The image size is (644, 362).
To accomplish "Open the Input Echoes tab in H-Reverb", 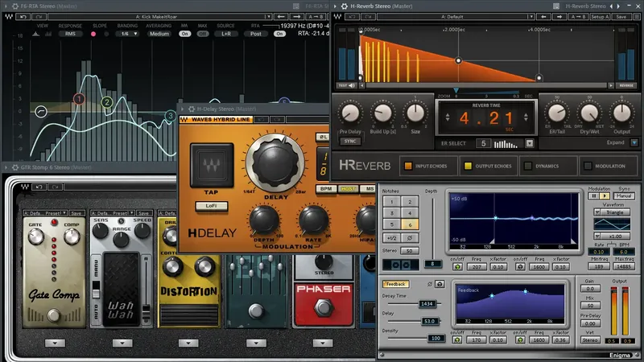I will [426, 166].
